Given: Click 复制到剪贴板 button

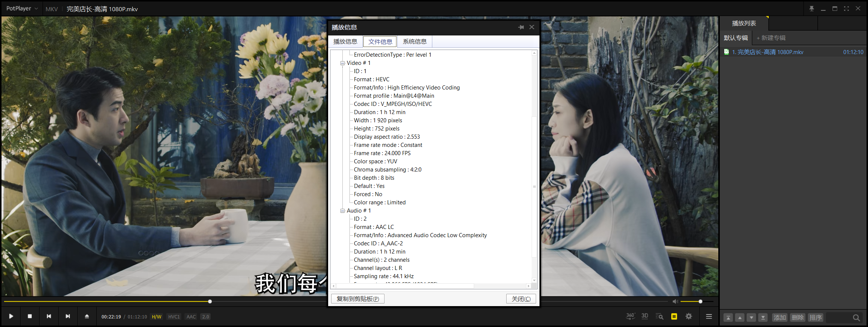Looking at the screenshot, I should point(358,299).
